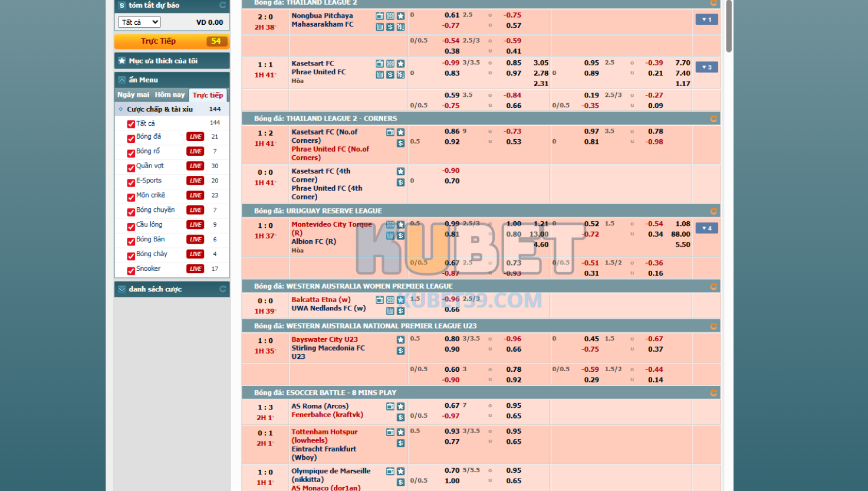Star the Bayswater City U23 match
This screenshot has height=491, width=868.
point(400,339)
